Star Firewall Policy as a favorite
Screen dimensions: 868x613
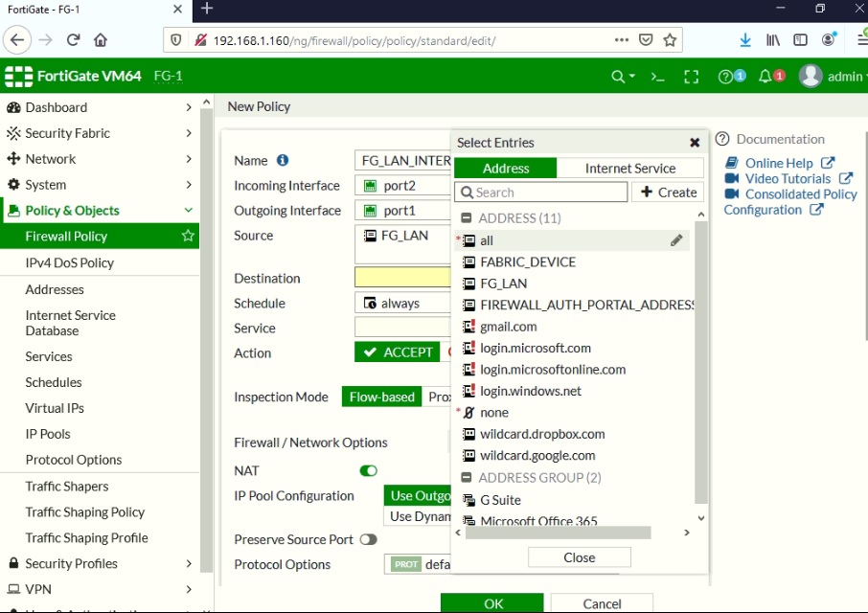(188, 236)
